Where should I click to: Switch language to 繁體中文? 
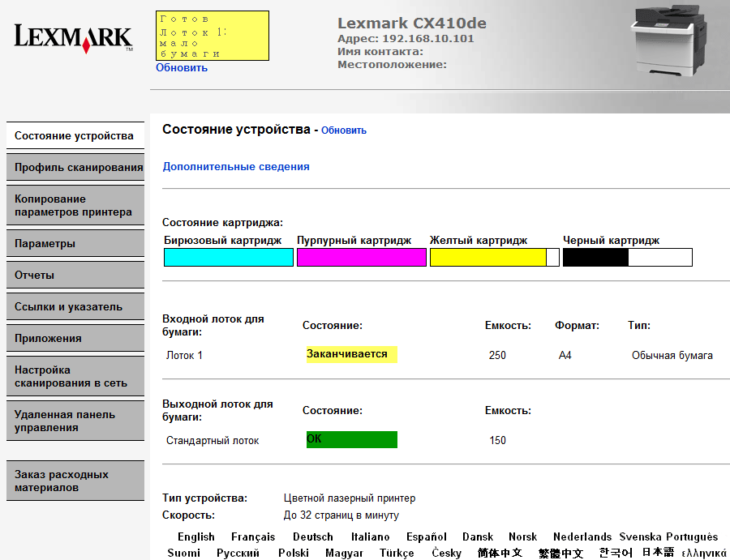click(560, 553)
